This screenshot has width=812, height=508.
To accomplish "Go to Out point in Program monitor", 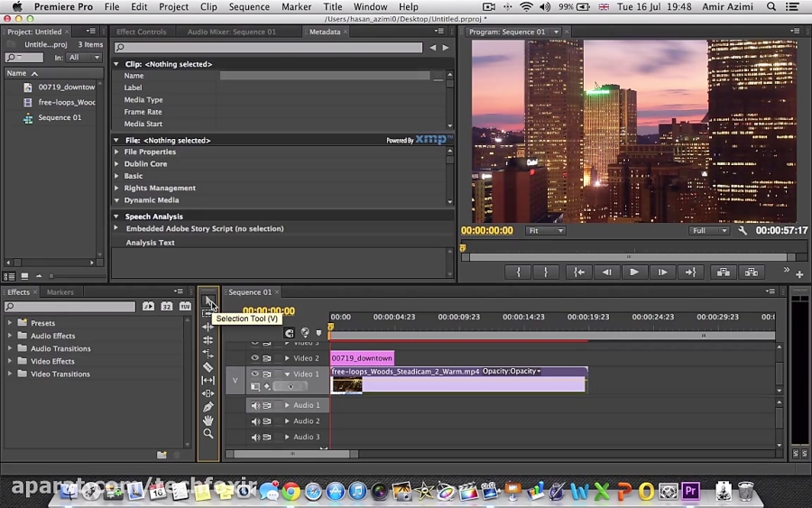I will 690,272.
